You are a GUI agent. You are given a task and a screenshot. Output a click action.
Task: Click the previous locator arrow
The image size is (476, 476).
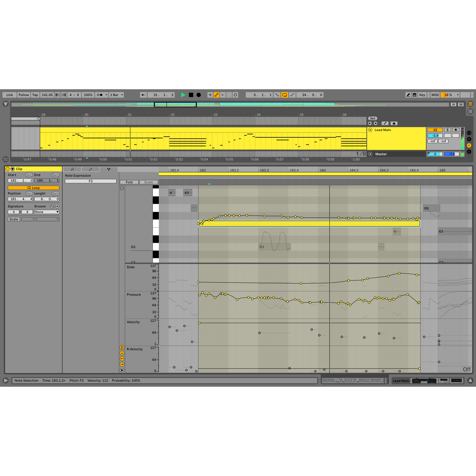click(x=370, y=123)
